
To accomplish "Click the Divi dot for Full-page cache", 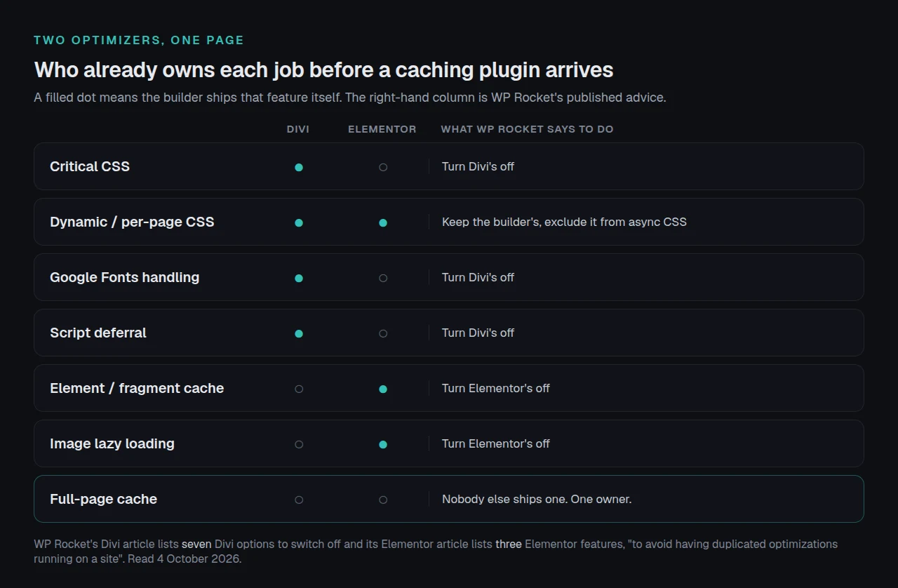I will coord(299,500).
